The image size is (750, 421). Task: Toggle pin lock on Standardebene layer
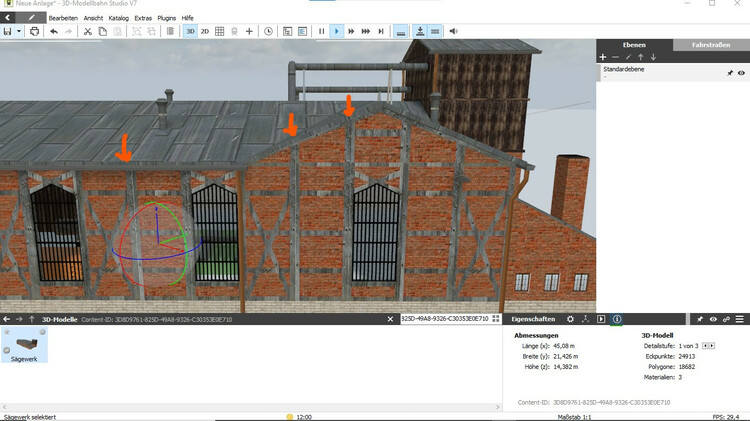729,73
